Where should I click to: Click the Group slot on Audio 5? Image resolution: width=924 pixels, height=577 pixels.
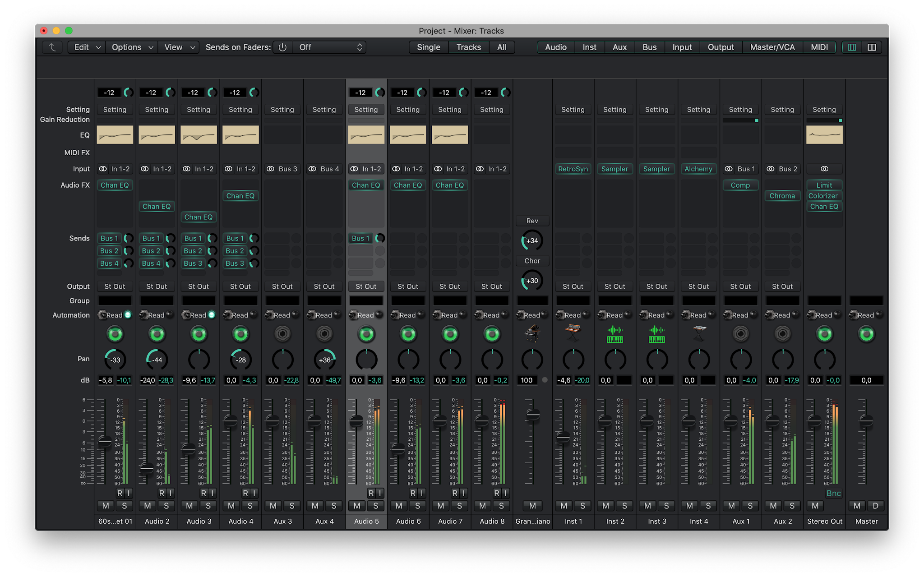[366, 300]
